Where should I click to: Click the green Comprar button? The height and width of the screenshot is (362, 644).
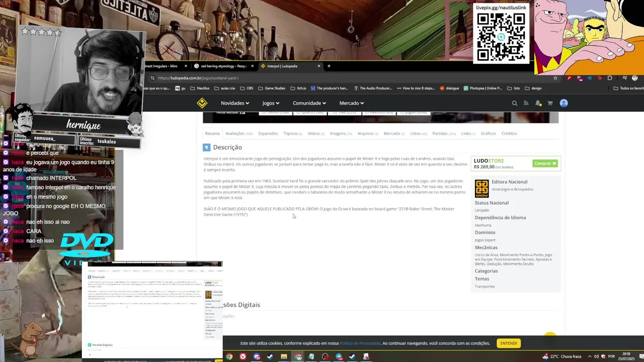click(545, 163)
